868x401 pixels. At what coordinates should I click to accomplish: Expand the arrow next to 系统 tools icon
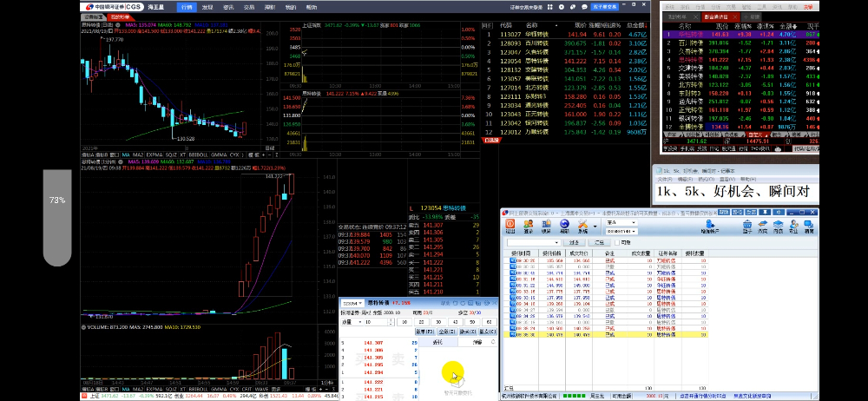(595, 227)
